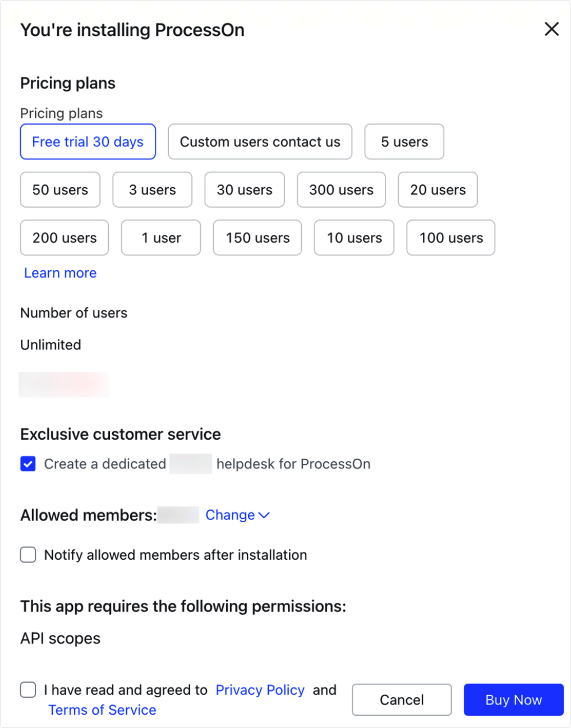Enable notify allowed members after installation
571x728 pixels.
(27, 555)
